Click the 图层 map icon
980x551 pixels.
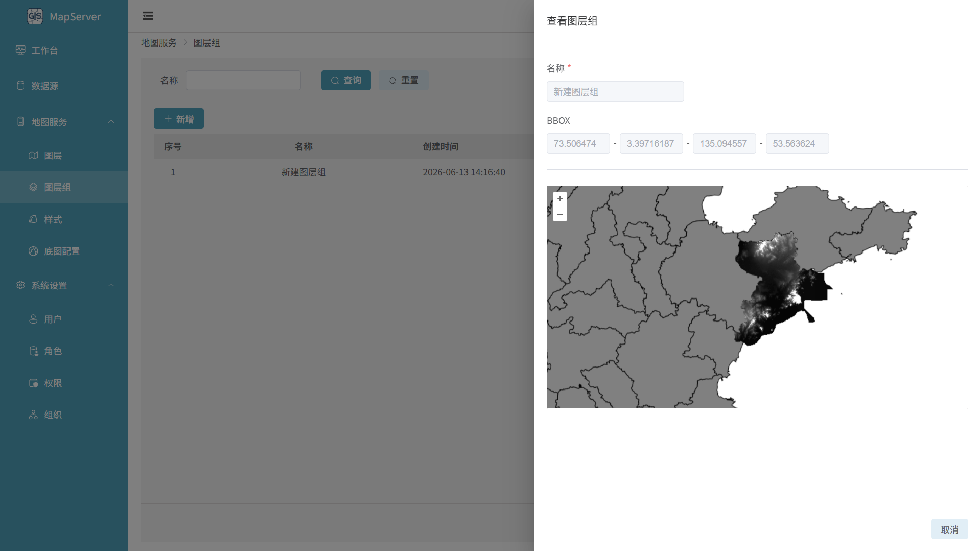pos(33,155)
